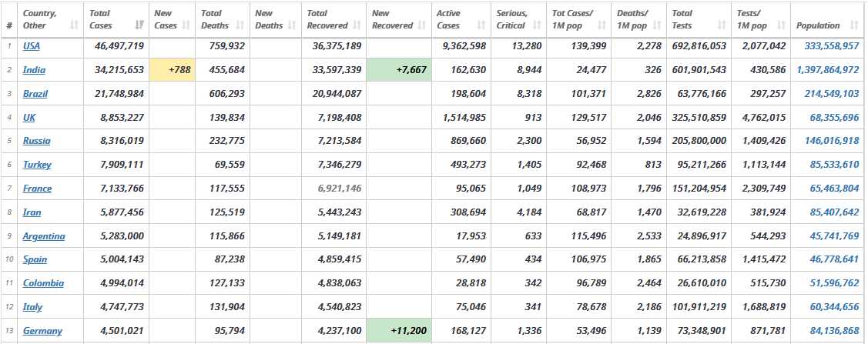Open the Argentina country link
Image resolution: width=868 pixels, height=344 pixels.
[x=44, y=236]
